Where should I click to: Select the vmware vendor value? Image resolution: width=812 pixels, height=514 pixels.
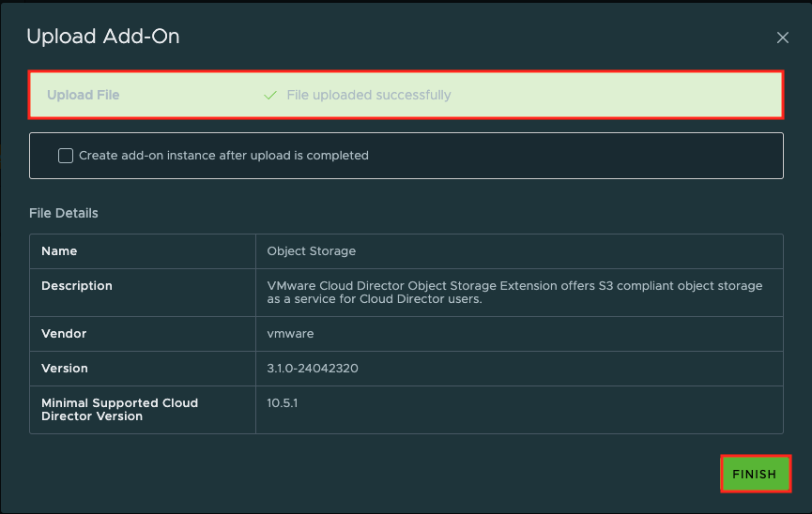290,334
